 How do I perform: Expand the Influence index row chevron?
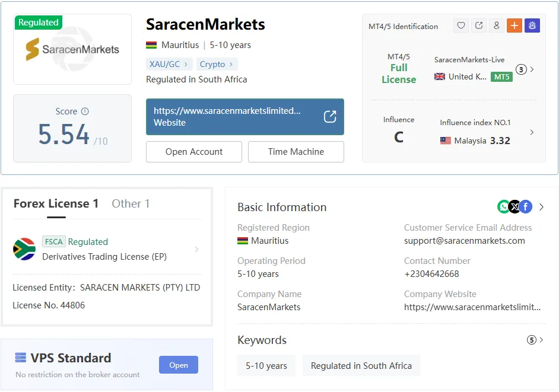[x=532, y=132]
